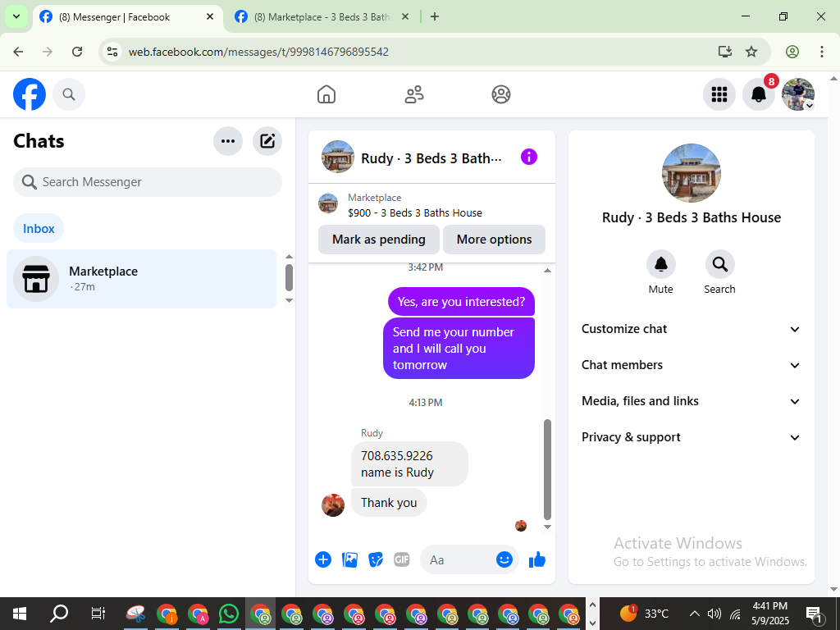Open the Marketplace chat row
Screen dimensions: 840x630
pos(141,279)
